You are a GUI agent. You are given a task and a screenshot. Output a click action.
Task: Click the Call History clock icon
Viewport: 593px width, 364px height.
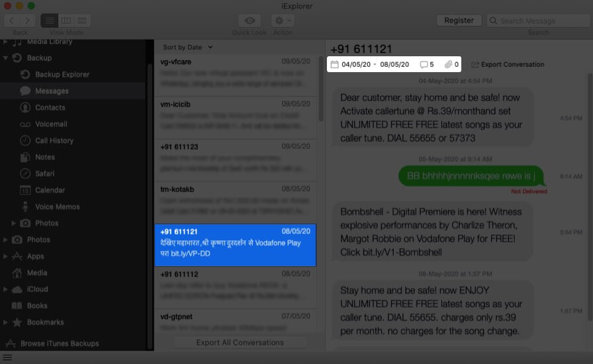(25, 140)
